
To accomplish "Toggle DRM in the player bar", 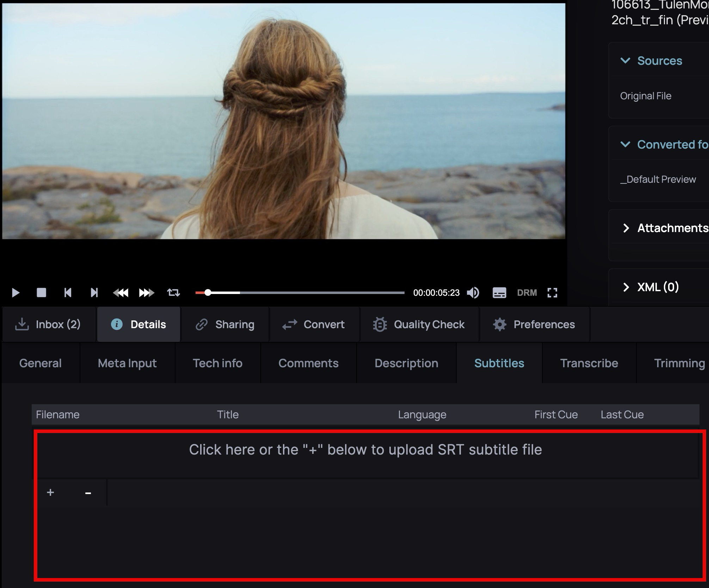I will click(527, 293).
